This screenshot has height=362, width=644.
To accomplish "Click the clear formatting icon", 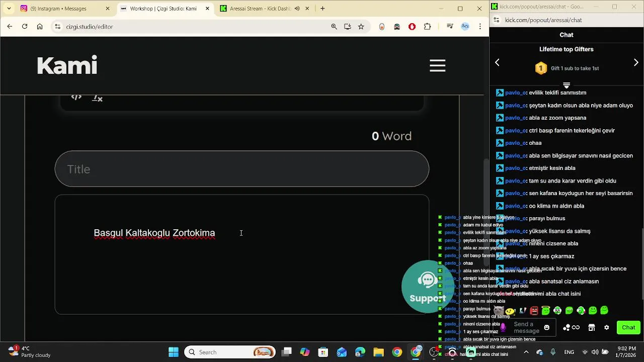I will (97, 98).
